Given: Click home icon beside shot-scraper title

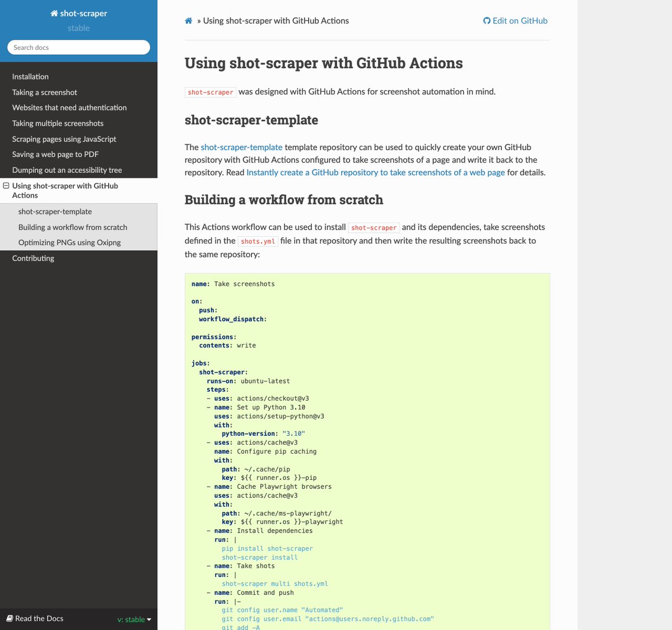Looking at the screenshot, I should point(54,13).
